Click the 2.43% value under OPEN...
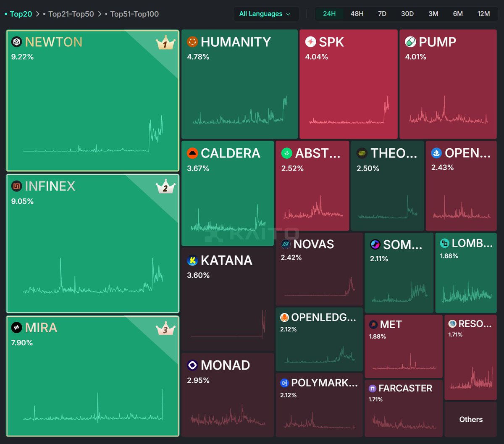This screenshot has height=444, width=504. (442, 167)
